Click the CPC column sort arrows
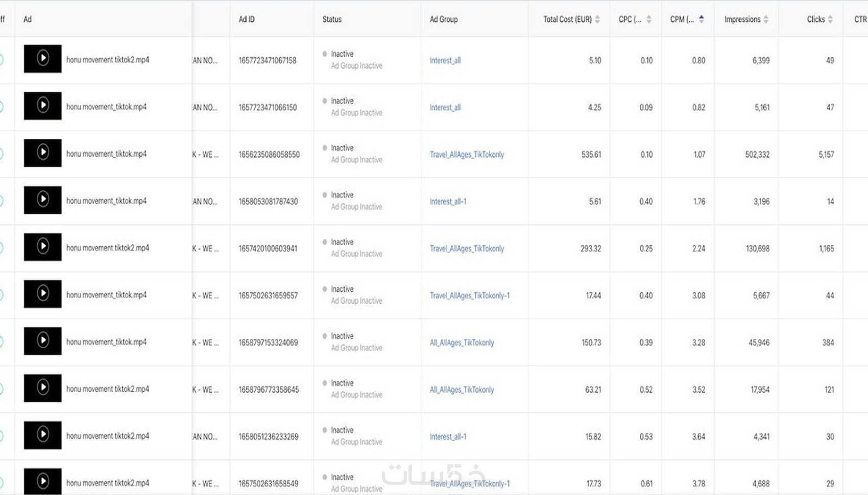 click(648, 19)
